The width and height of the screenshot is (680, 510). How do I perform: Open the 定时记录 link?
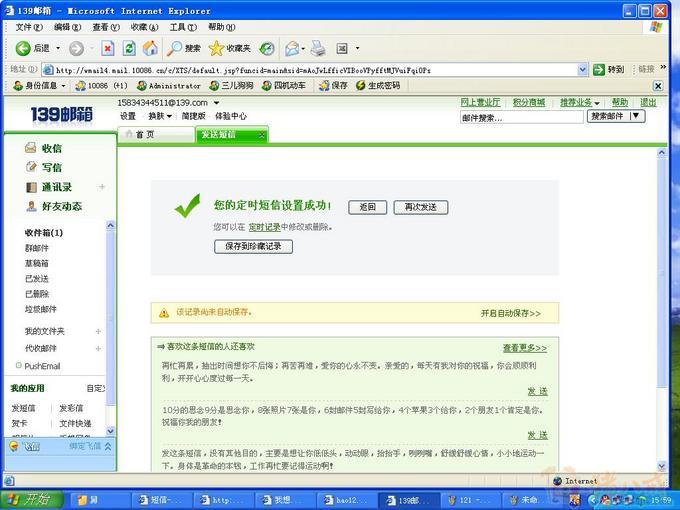coord(265,227)
